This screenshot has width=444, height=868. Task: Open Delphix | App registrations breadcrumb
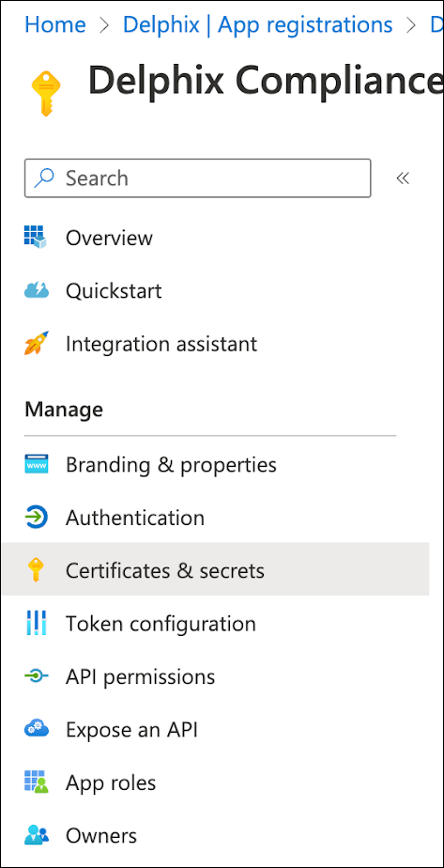coord(257,24)
